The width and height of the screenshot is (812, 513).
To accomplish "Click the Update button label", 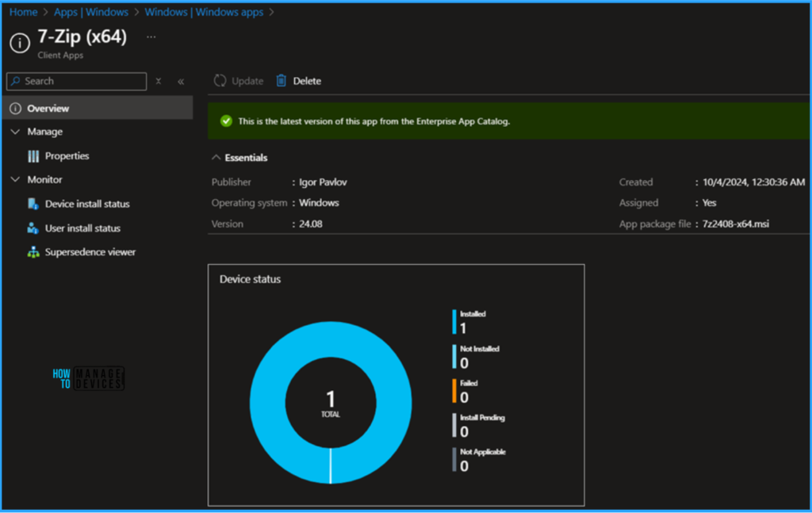I will (x=247, y=81).
